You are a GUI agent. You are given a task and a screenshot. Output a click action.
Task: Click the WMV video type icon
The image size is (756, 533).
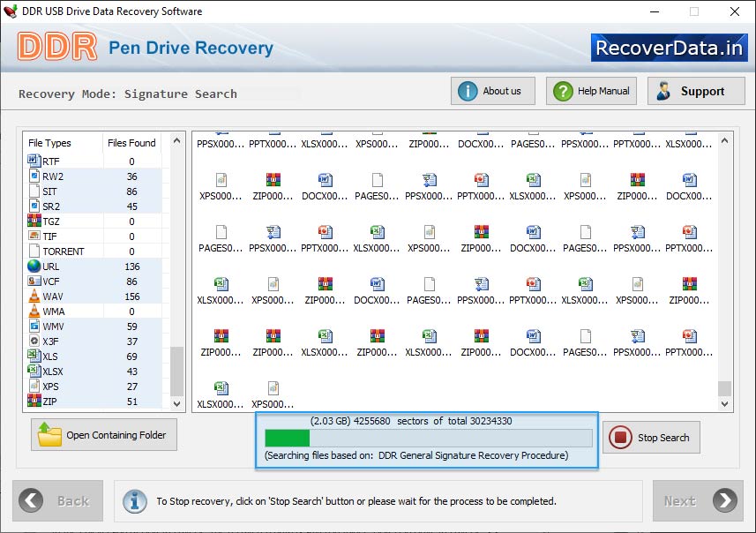pos(34,327)
